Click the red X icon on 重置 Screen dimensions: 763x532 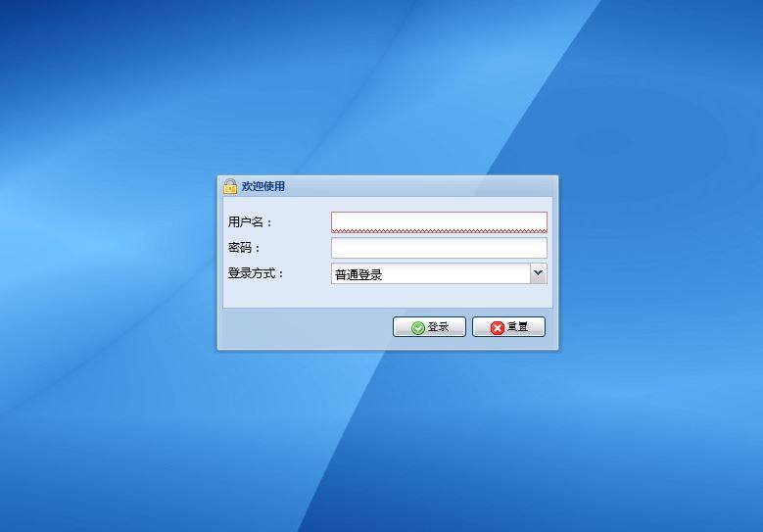tap(498, 327)
